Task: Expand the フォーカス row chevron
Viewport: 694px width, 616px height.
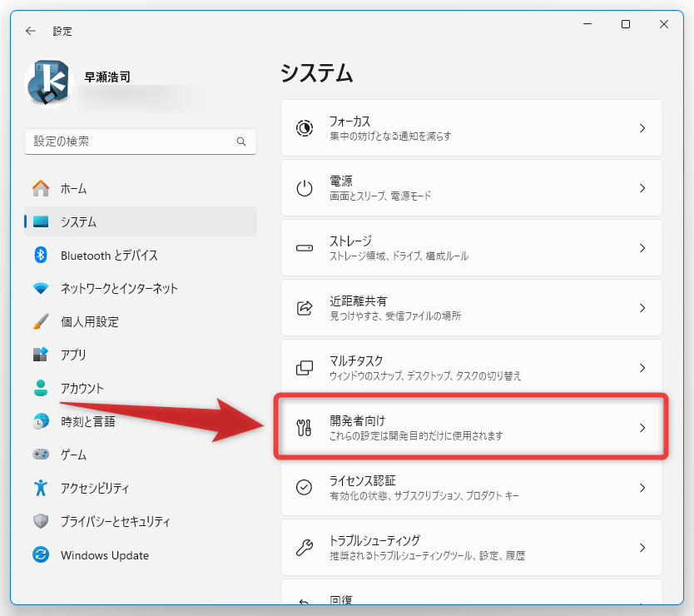Action: click(642, 128)
